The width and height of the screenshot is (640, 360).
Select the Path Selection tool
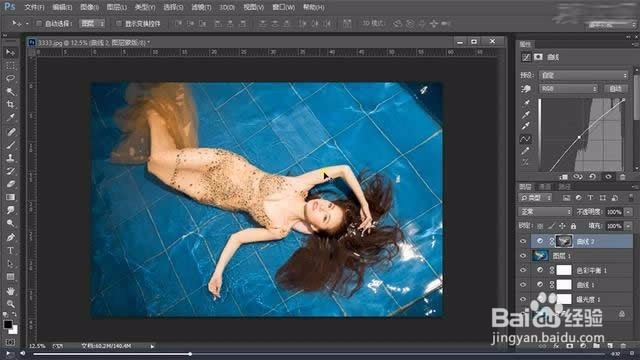pos(11,264)
